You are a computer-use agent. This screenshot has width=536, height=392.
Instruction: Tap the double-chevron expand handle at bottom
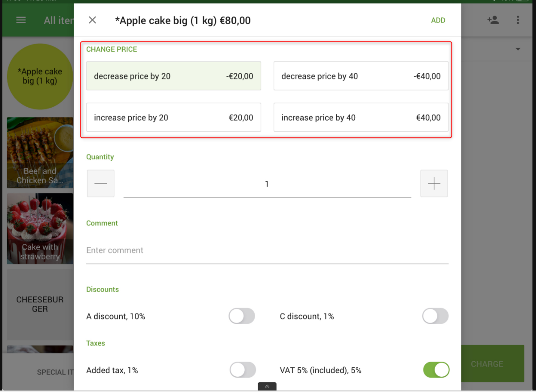pyautogui.click(x=267, y=387)
